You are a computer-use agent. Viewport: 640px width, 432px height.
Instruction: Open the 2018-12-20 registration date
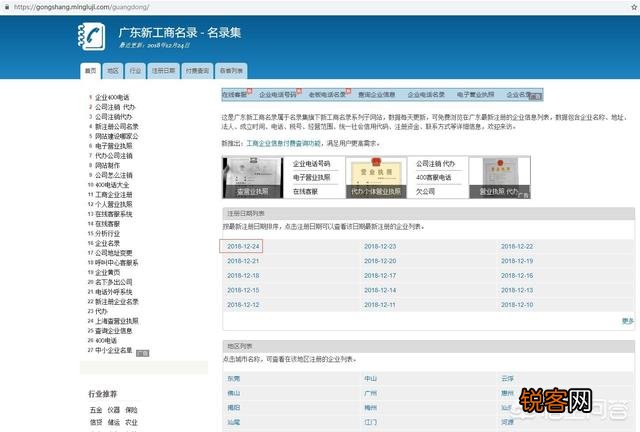(380, 261)
